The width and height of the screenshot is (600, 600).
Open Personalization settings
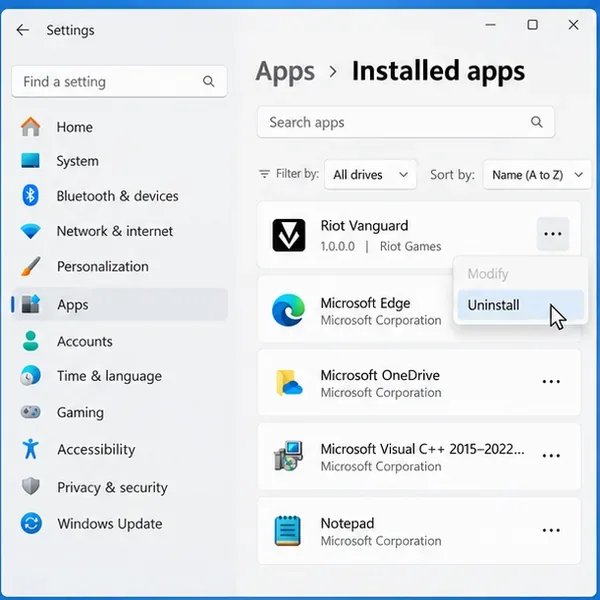coord(120,266)
